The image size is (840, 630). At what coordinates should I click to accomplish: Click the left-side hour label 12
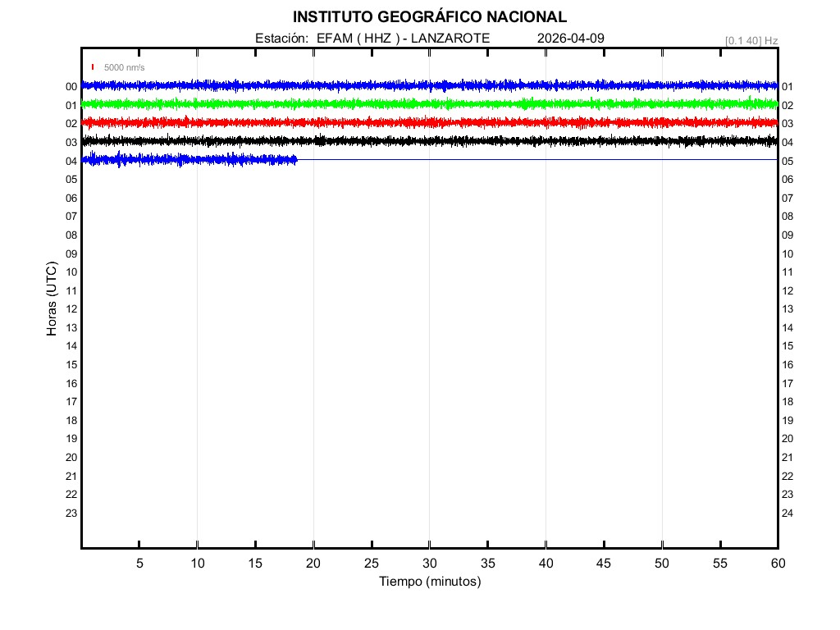[71, 309]
